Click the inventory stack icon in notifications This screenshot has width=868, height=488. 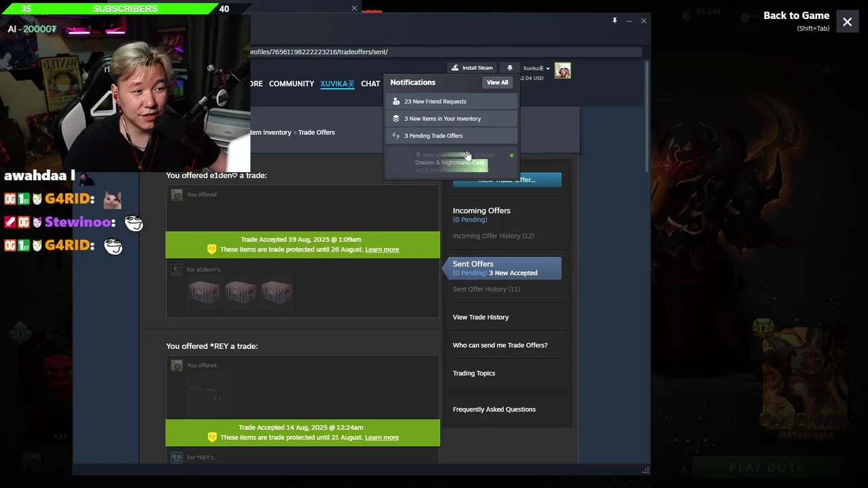pyautogui.click(x=396, y=119)
